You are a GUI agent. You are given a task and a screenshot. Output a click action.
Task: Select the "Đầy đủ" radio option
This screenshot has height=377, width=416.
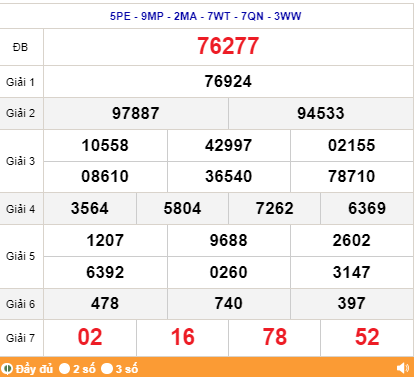7,369
